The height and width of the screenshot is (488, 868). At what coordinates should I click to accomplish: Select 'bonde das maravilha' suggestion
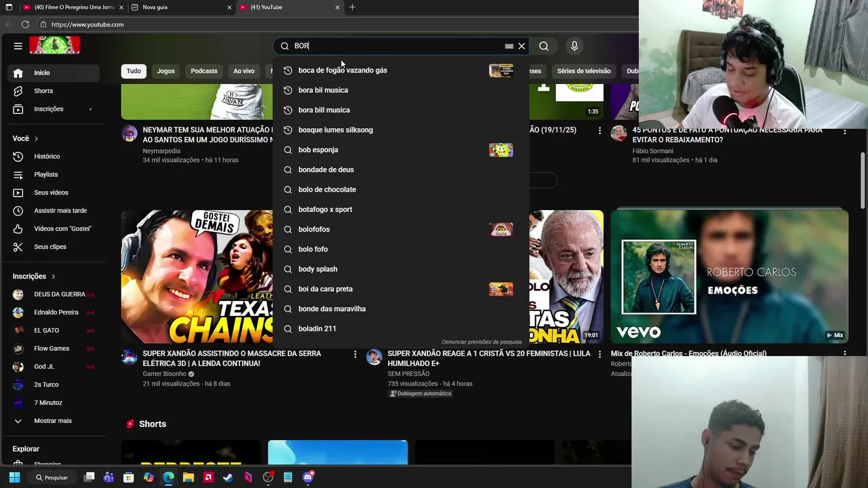click(400, 309)
